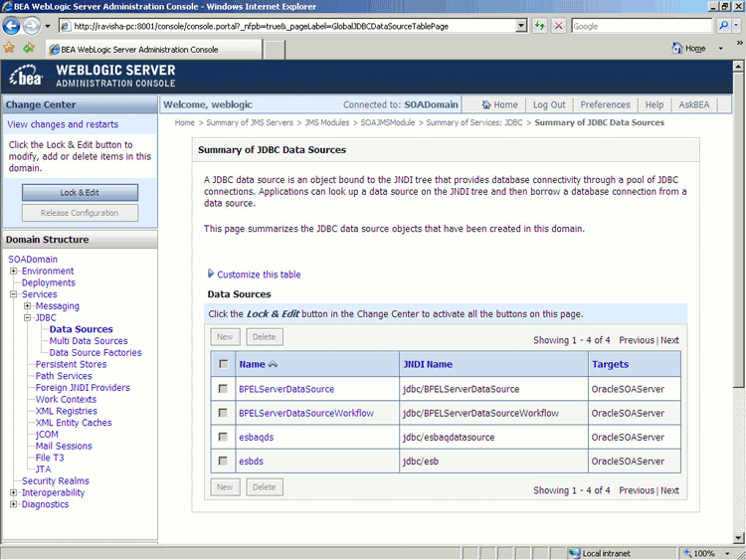
Task: Click Summary of JMS Servers breadcrumb
Action: coord(250,122)
